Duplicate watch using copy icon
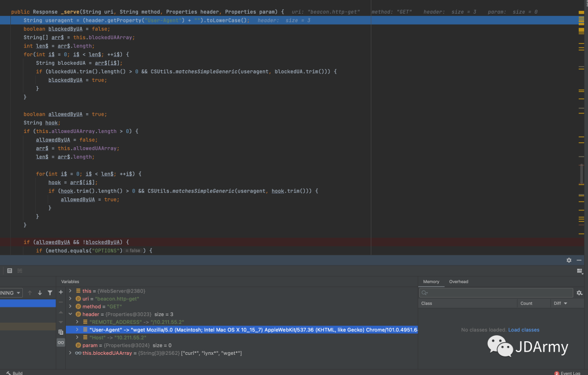 (61, 332)
